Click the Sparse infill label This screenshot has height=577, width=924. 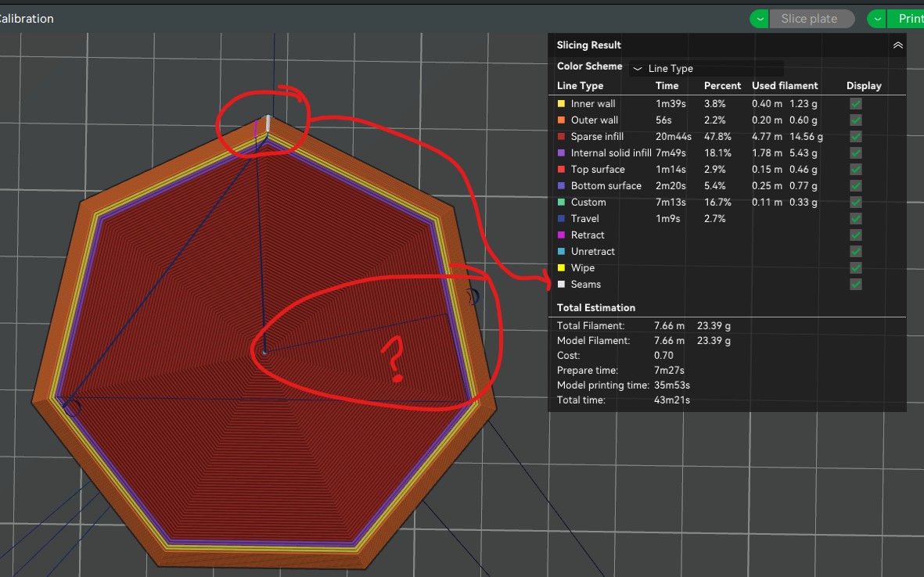[x=597, y=137]
